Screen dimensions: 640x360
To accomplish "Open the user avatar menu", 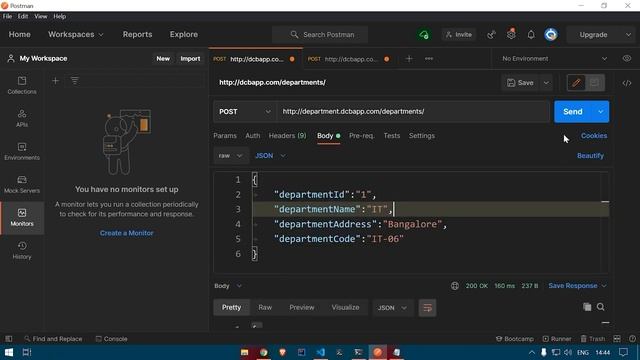I will point(551,35).
